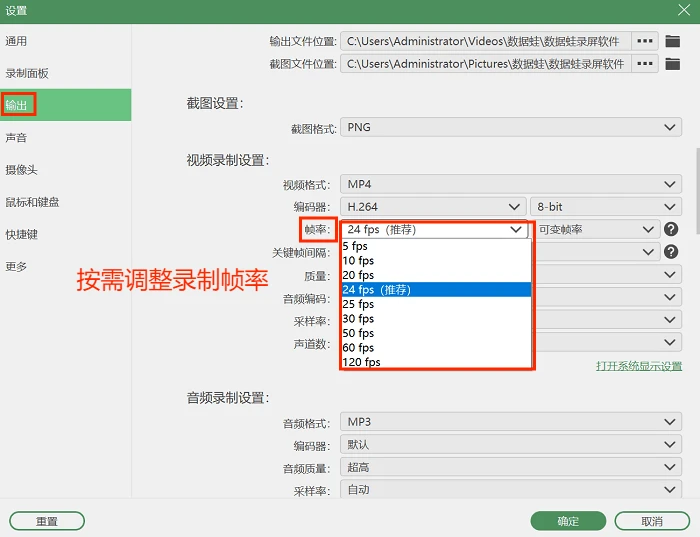Expand the PNG screenshot format dropdown

[x=511, y=127]
